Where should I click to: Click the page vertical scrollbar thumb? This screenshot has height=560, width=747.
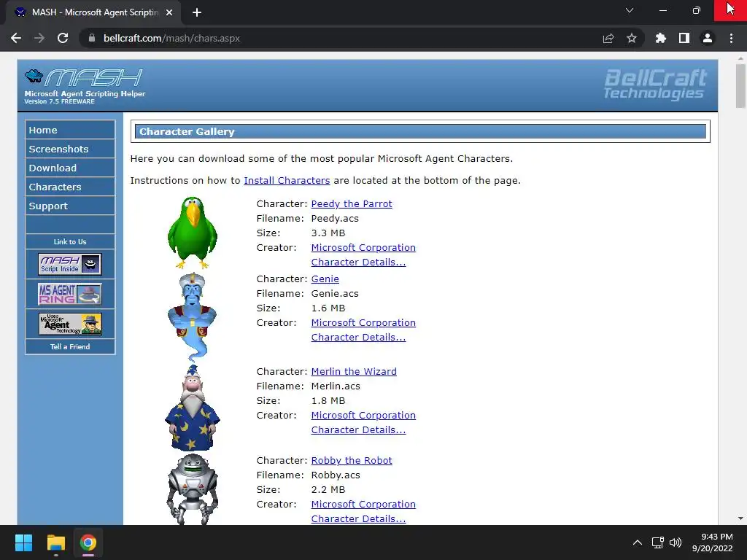click(x=740, y=86)
